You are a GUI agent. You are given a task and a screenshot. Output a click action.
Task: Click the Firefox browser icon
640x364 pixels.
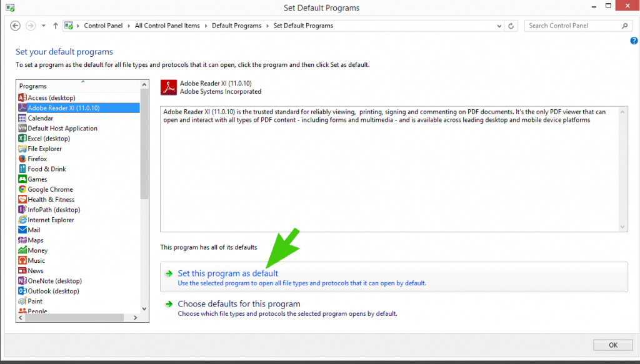(x=22, y=159)
